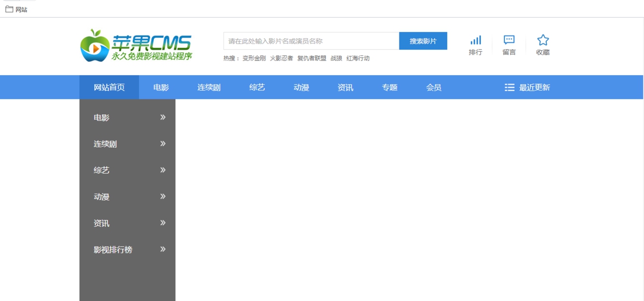Screen dimensions: 644x301
Task: Click the 红海行动 hot search link
Action: coord(358,58)
